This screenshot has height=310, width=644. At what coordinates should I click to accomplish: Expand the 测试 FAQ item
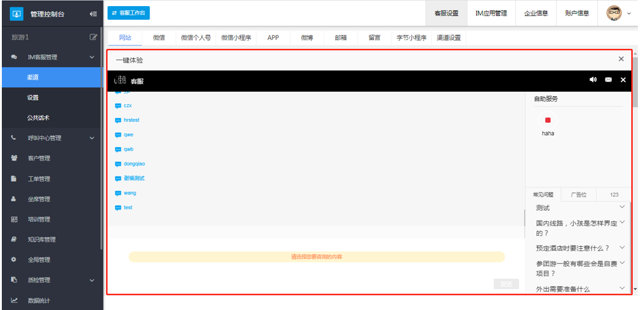pyautogui.click(x=622, y=208)
